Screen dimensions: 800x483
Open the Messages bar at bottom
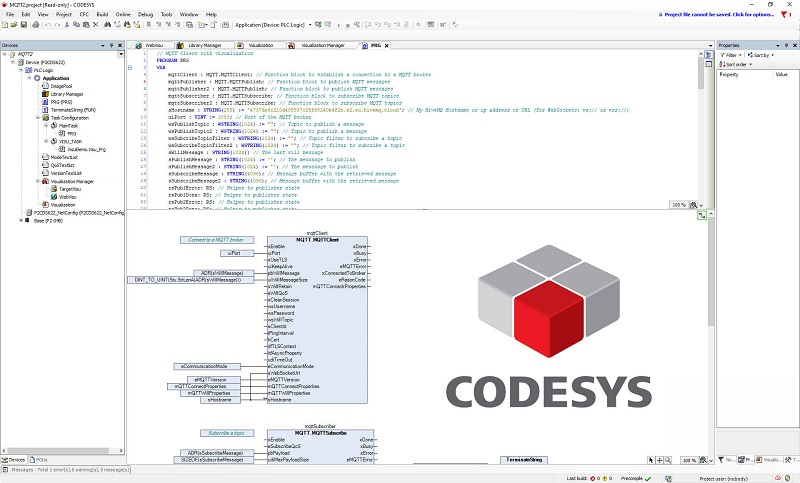click(x=66, y=470)
